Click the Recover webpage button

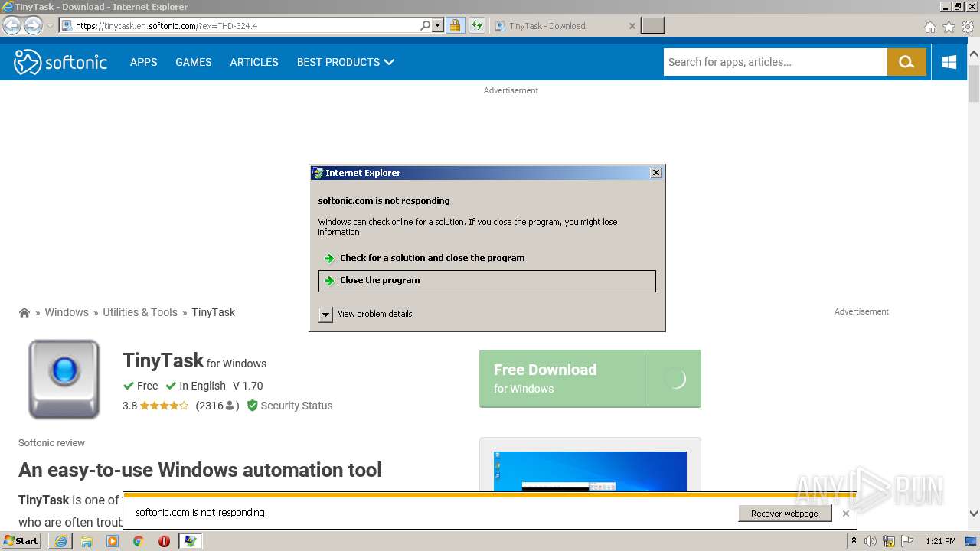click(x=785, y=514)
